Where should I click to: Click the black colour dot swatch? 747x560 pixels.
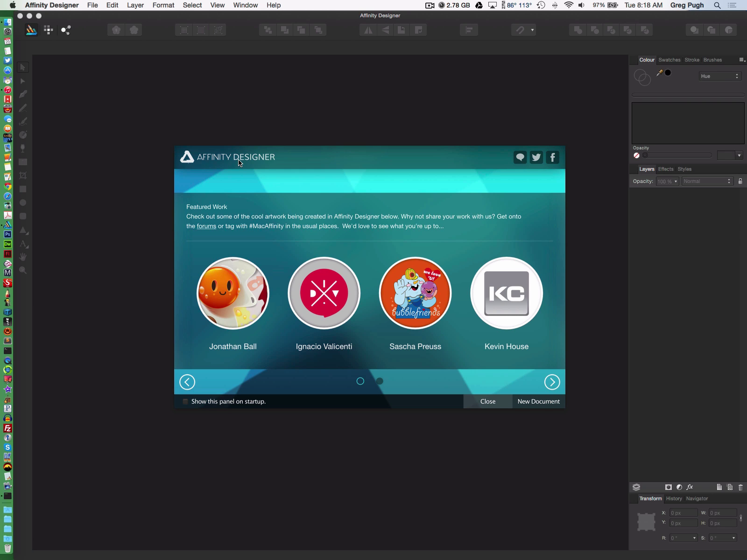pos(668,73)
